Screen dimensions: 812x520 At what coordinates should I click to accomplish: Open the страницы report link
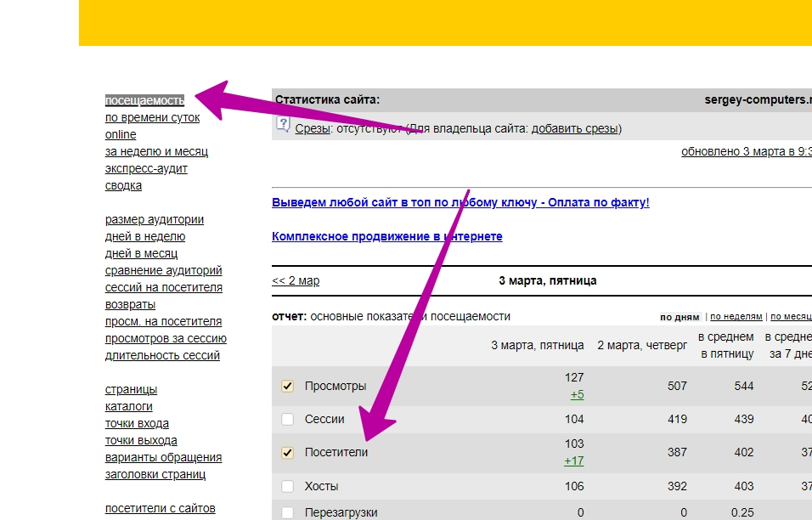pyautogui.click(x=131, y=389)
